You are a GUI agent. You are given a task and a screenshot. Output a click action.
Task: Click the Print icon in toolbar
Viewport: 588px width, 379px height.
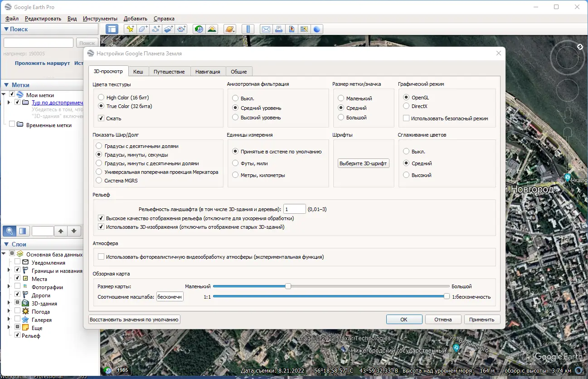[x=279, y=29]
